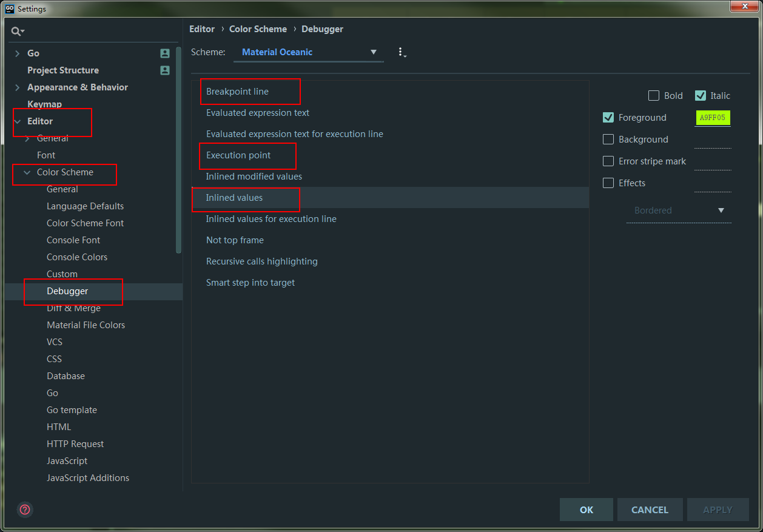Select Console Colors in the sidebar
This screenshot has width=763, height=532.
[77, 257]
